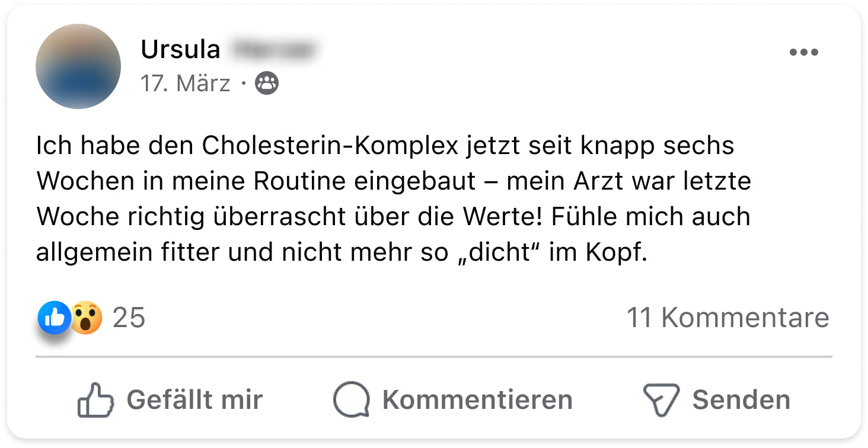The width and height of the screenshot is (868, 448).
Task: Open the three-dot post options menu
Action: click(803, 53)
